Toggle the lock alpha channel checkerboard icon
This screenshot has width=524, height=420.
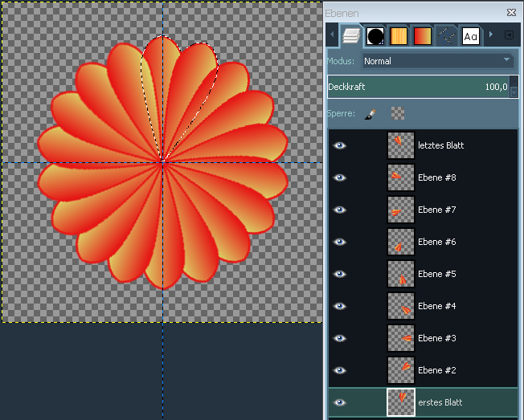tap(397, 114)
